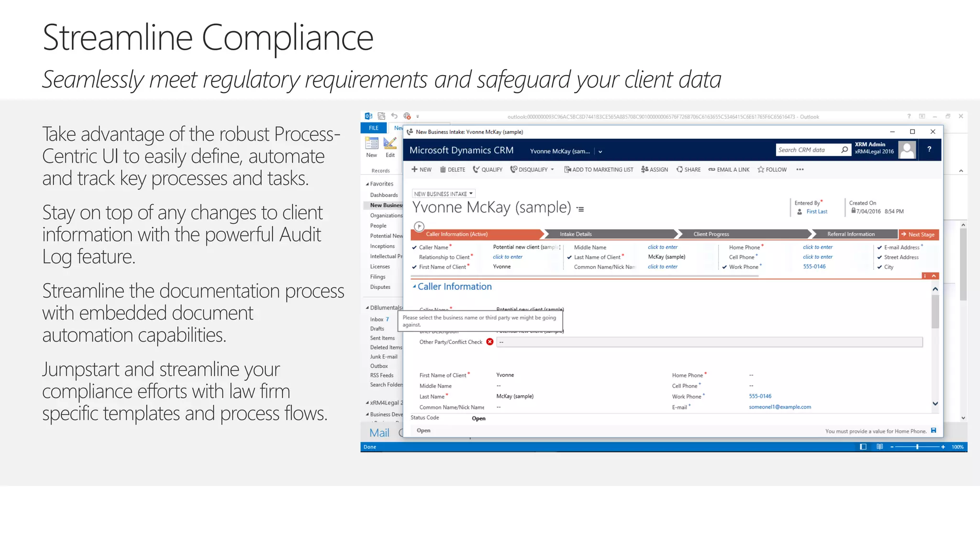Click the DELETE trash icon command
Screen dimensions: 980x551
(453, 169)
